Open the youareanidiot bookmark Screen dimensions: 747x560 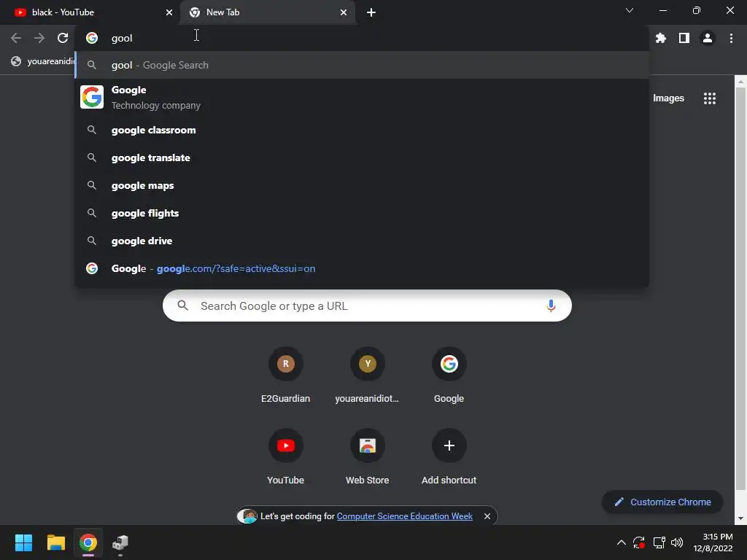42,61
